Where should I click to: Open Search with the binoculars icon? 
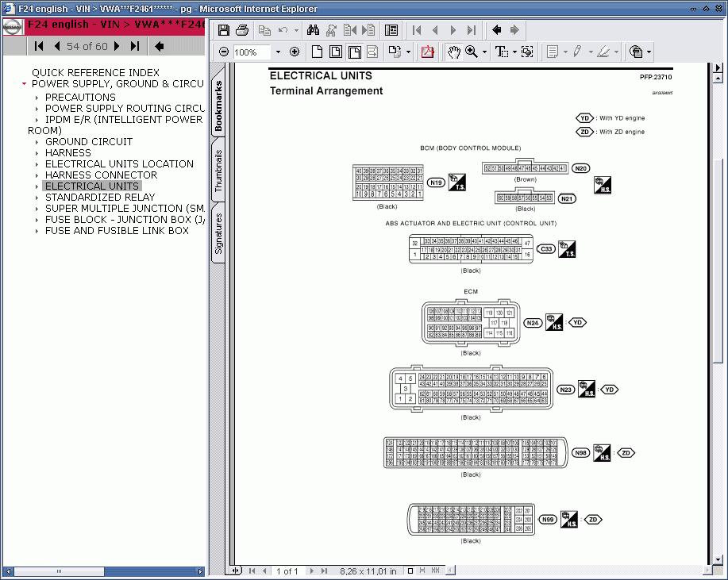tap(313, 31)
